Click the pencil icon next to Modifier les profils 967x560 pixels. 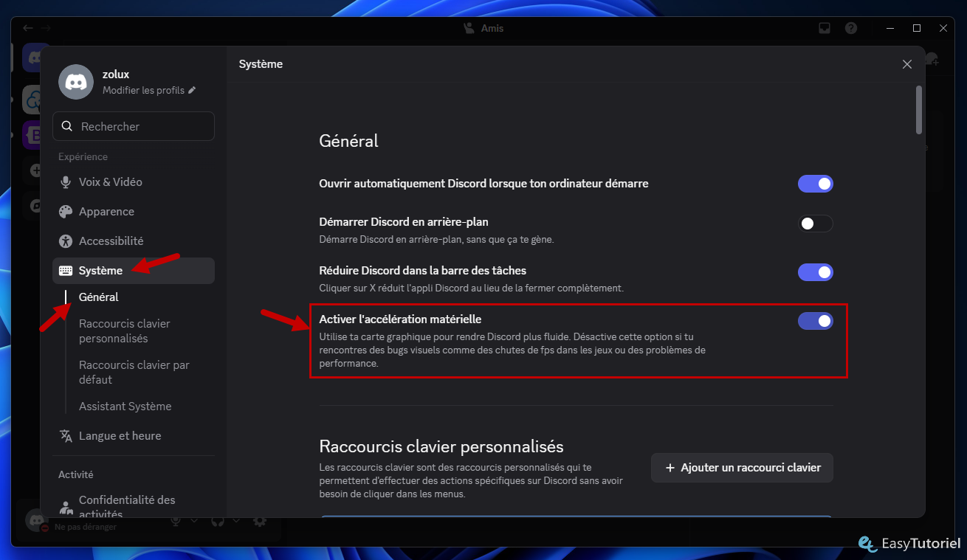192,90
